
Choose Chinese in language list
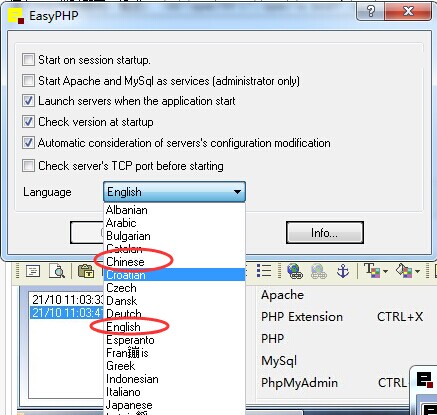point(175,262)
